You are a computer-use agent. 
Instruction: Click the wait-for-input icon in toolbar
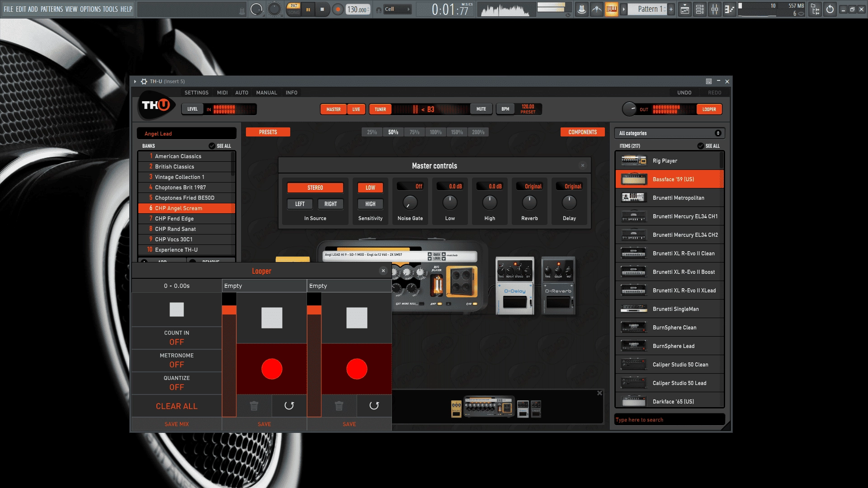[597, 9]
